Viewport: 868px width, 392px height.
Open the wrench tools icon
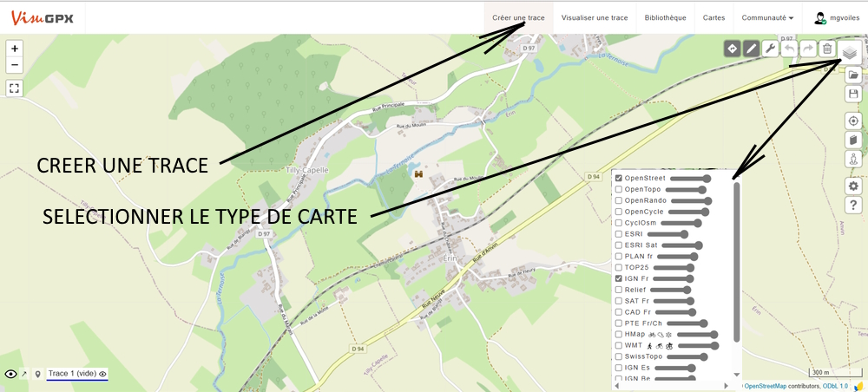coord(770,49)
